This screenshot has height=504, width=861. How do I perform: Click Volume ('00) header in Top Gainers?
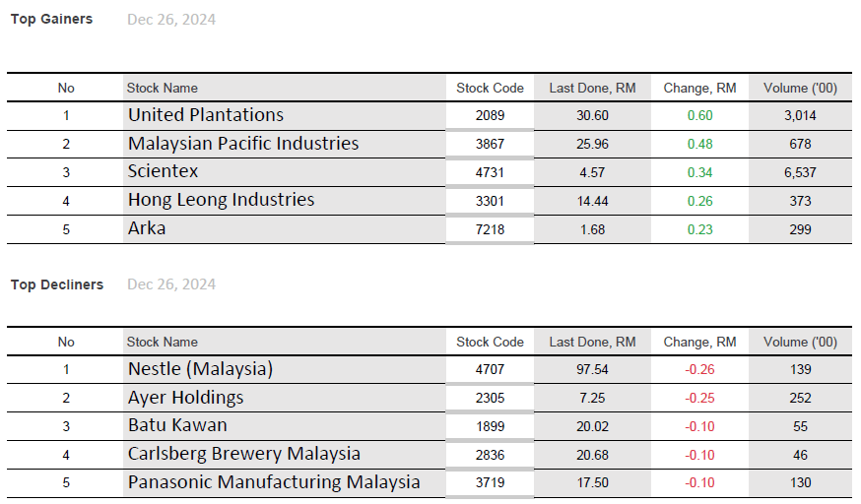(800, 88)
